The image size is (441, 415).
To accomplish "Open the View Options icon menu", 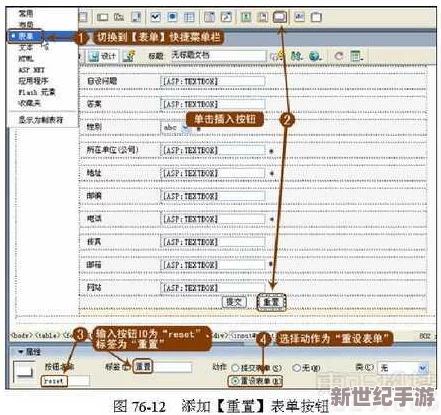I will pyautogui.click(x=357, y=56).
